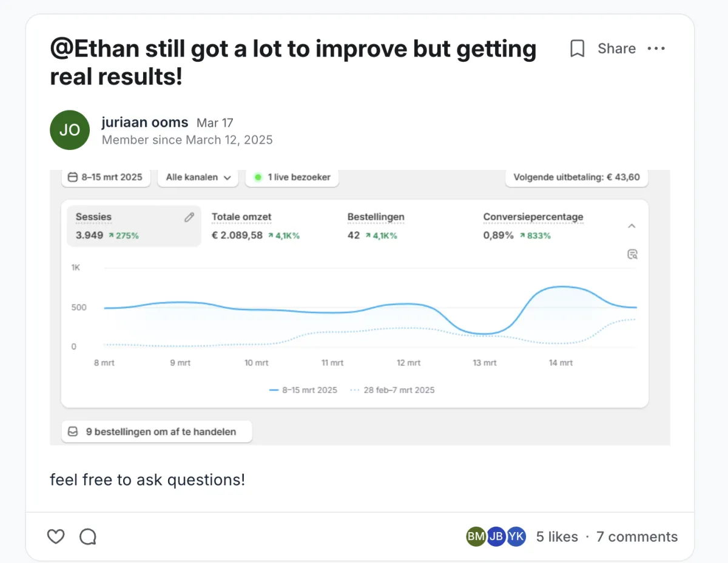Viewport: 728px width, 563px height.
Task: Click the YK liker avatar
Action: click(516, 536)
